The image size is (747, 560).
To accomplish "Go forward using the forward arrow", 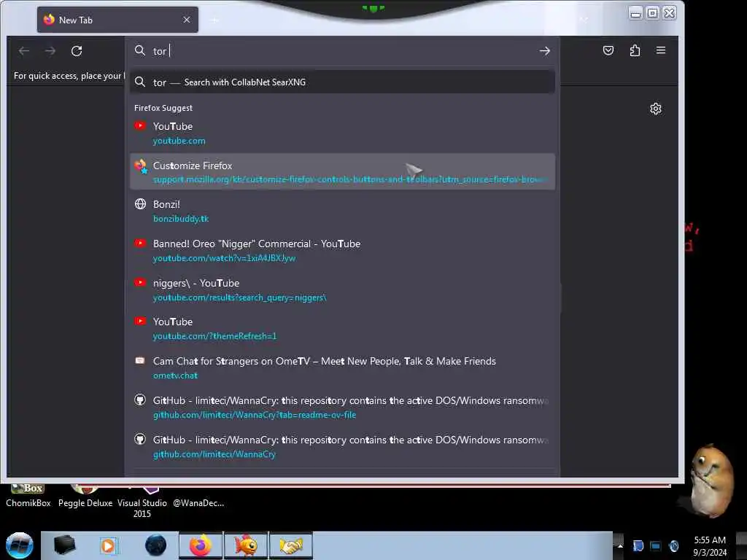I will click(x=50, y=51).
